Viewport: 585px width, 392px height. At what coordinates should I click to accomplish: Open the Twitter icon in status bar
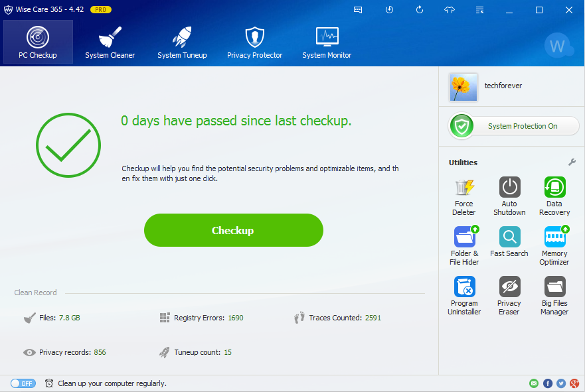561,383
